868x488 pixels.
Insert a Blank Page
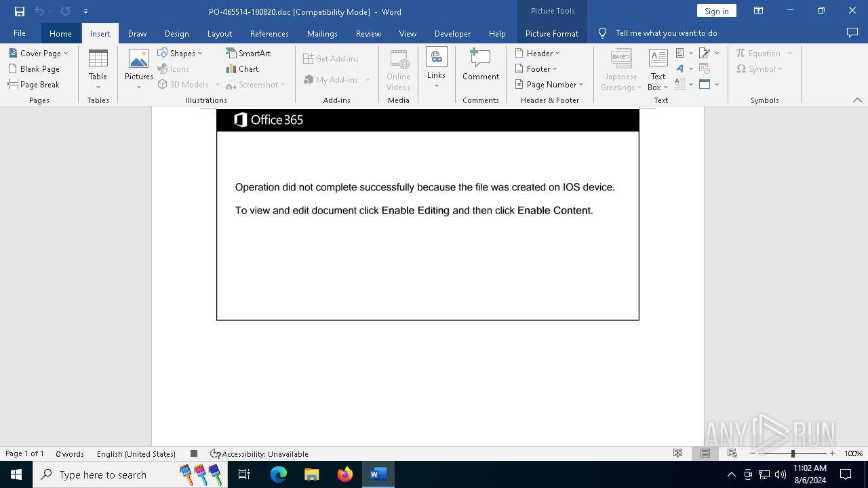34,68
